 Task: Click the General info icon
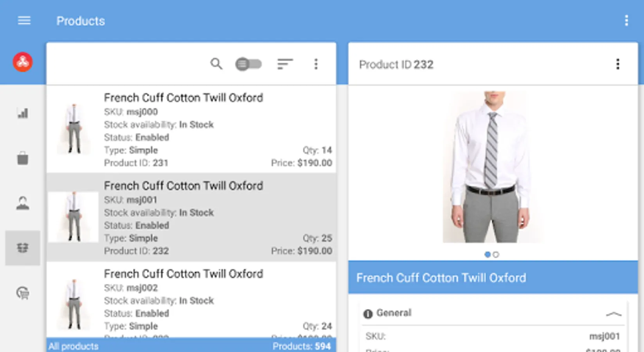click(x=368, y=314)
